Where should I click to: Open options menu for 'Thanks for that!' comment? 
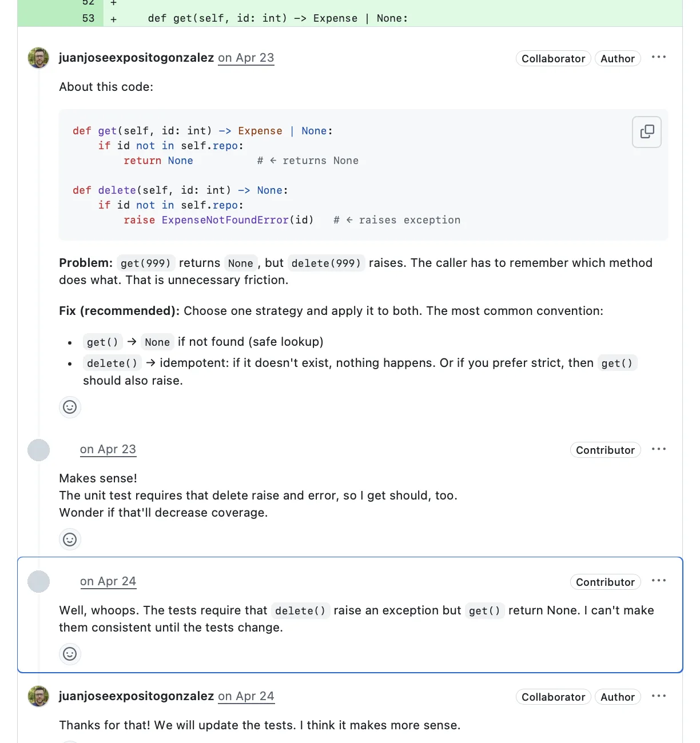[x=659, y=696]
